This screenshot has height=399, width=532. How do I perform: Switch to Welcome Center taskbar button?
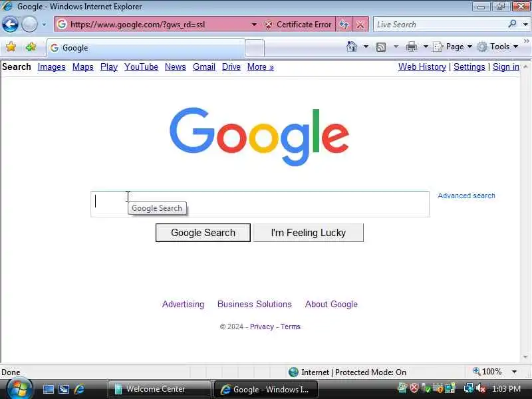click(159, 389)
